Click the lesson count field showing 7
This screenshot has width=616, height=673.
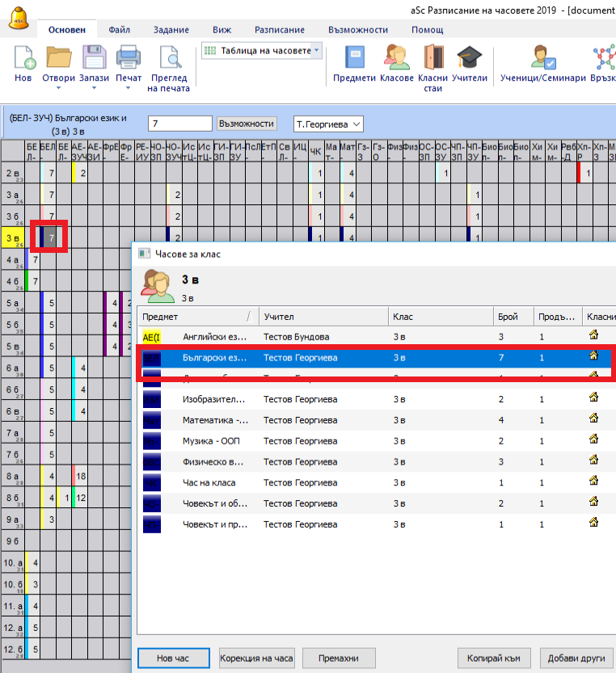click(x=179, y=124)
